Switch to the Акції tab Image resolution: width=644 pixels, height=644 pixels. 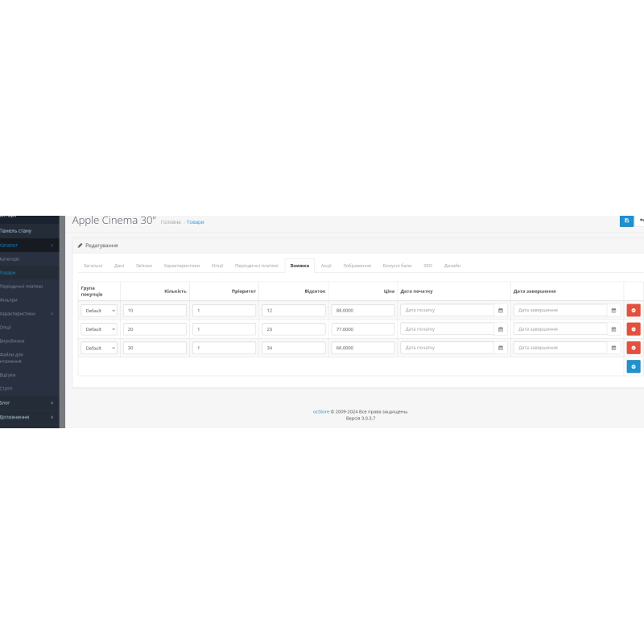[324, 265]
